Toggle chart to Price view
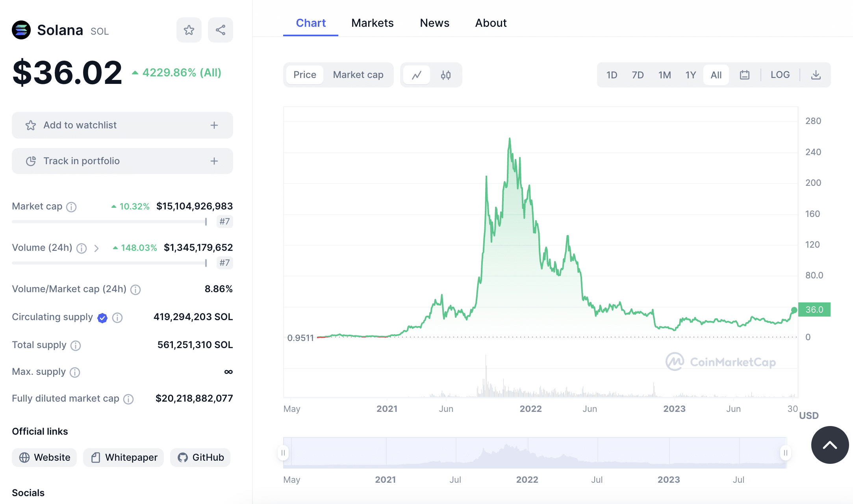 point(305,75)
